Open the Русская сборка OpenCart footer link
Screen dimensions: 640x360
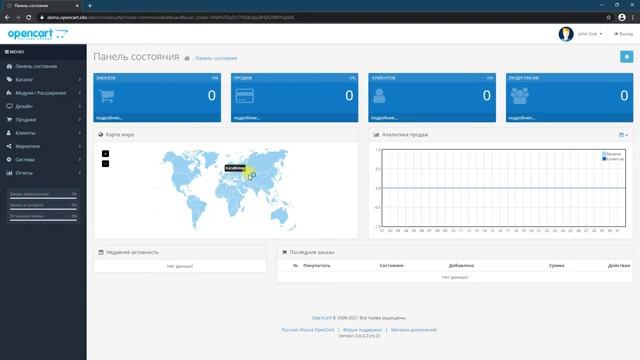click(x=308, y=330)
